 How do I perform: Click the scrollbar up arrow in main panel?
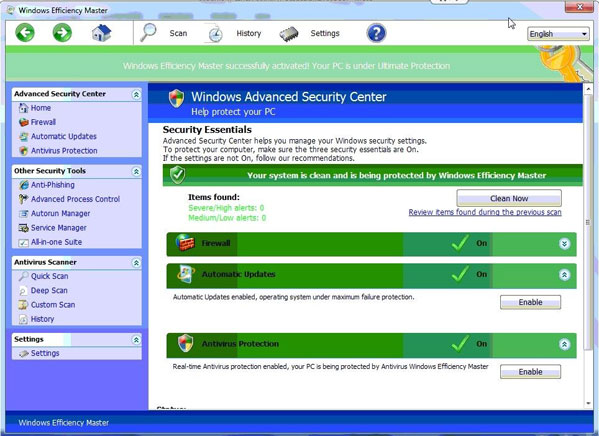pos(588,89)
